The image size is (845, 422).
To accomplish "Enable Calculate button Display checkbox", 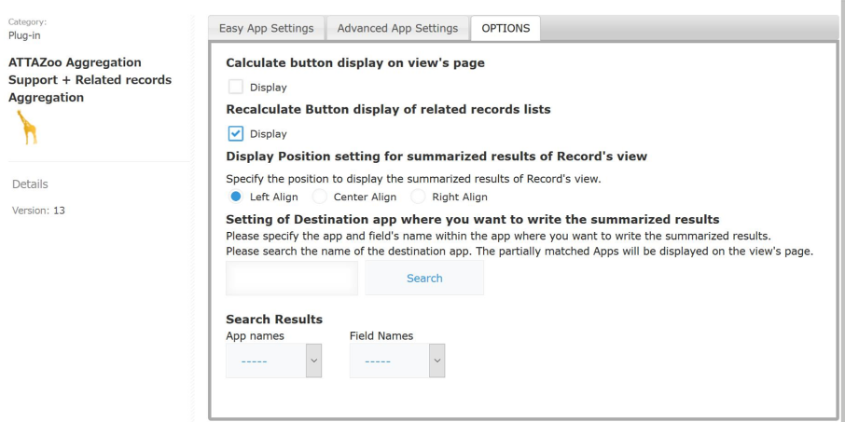I will 236,87.
